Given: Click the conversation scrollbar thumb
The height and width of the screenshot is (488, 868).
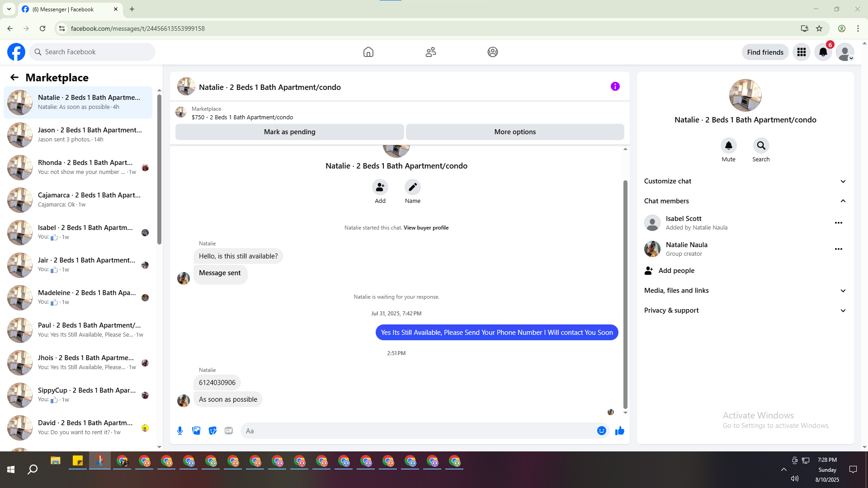Looking at the screenshot, I should tap(625, 294).
